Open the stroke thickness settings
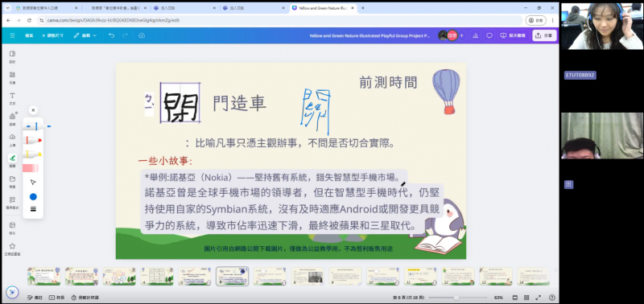The width and height of the screenshot is (644, 304). click(33, 209)
